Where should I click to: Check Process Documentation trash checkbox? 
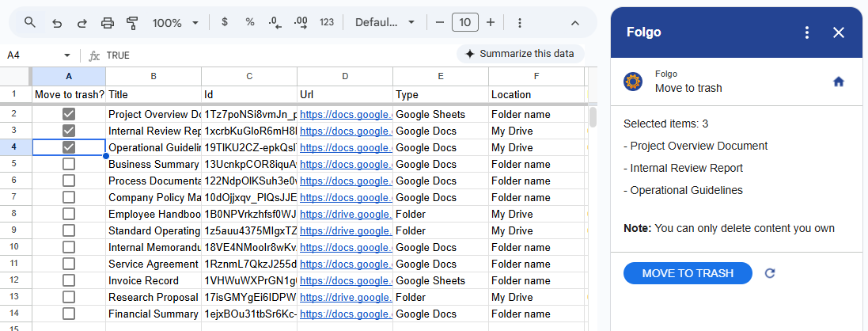(x=69, y=181)
